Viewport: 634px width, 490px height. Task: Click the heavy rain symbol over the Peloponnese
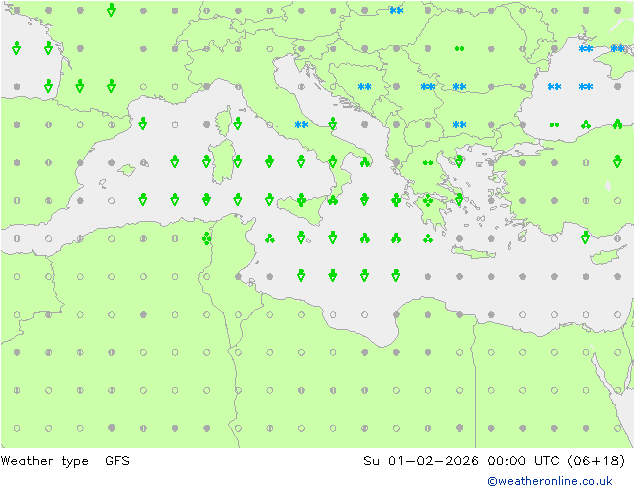(x=428, y=200)
